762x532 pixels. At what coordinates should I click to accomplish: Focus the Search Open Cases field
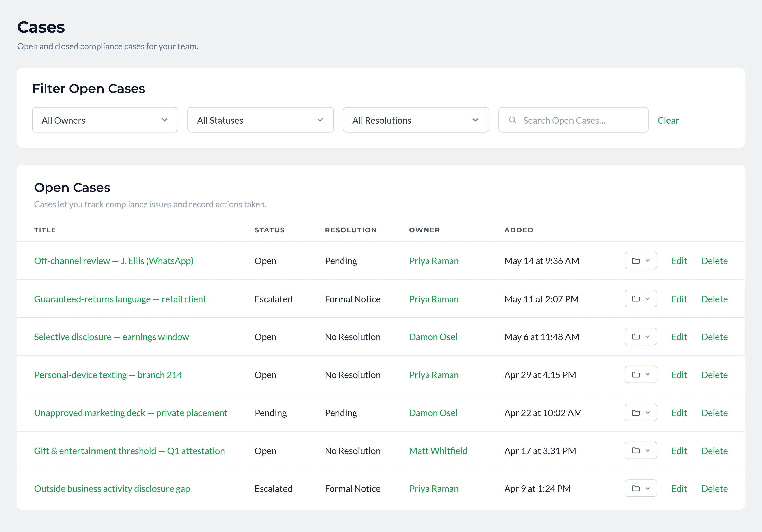[x=573, y=120]
